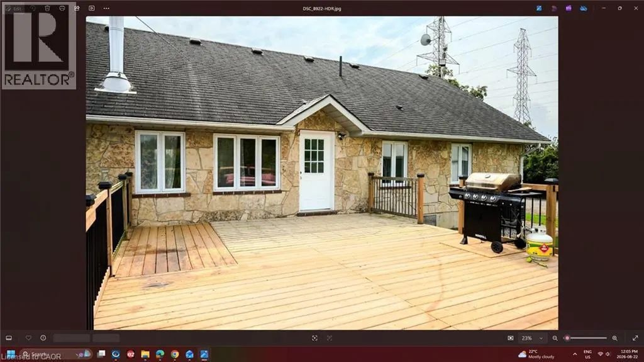Delete the photo with the trash icon
This screenshot has height=362, width=644.
pyautogui.click(x=47, y=8)
